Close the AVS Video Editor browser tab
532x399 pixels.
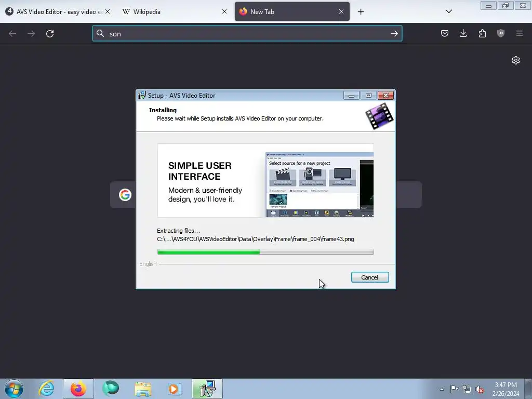(108, 11)
